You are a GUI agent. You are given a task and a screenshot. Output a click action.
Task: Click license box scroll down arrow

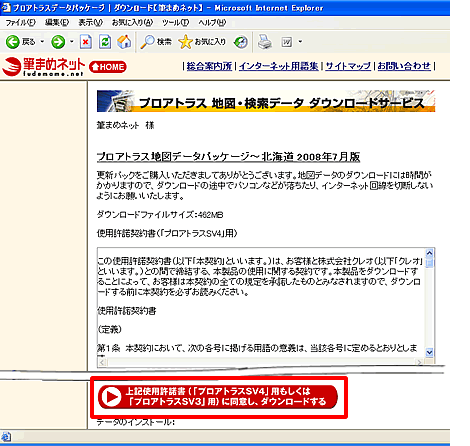tap(429, 352)
